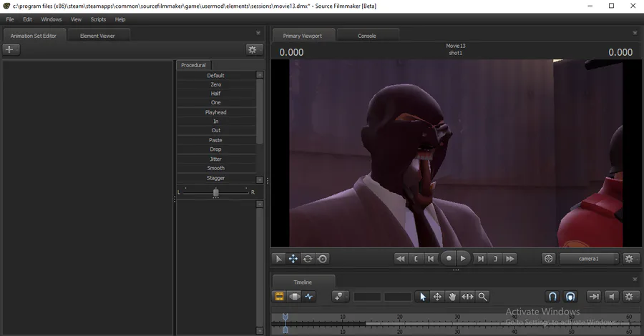This screenshot has width=644, height=336.
Task: Toggle the work camera target icon
Action: tap(549, 259)
